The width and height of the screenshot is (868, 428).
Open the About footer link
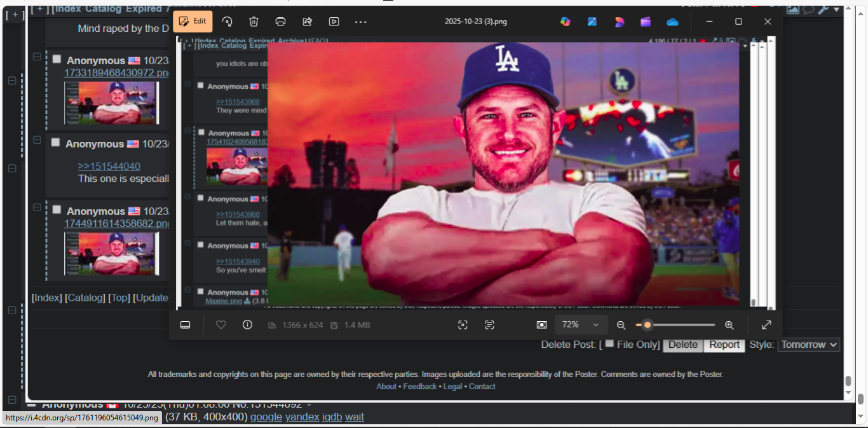[x=386, y=387]
